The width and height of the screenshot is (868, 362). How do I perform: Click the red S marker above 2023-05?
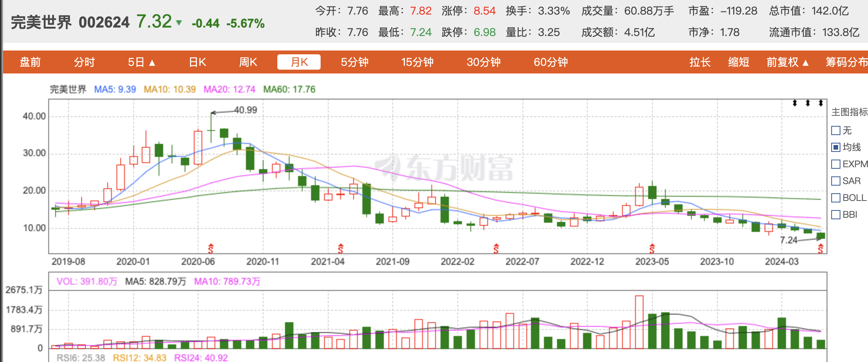[652, 248]
